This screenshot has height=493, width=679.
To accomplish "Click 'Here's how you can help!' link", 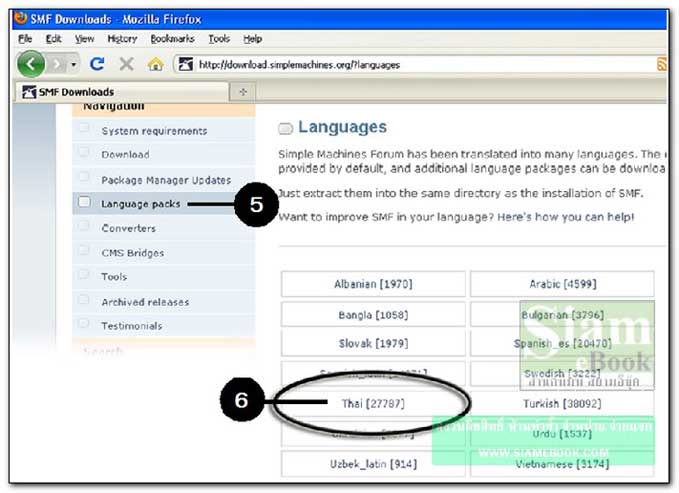I will coord(566,217).
